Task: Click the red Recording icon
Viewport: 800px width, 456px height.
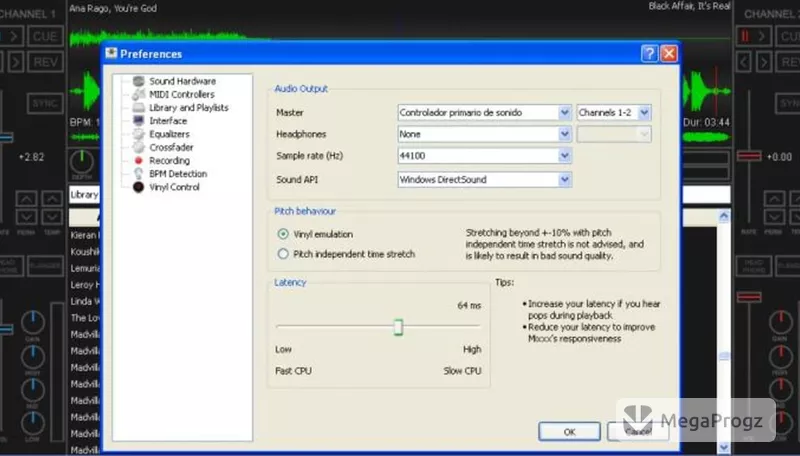Action: (x=138, y=161)
